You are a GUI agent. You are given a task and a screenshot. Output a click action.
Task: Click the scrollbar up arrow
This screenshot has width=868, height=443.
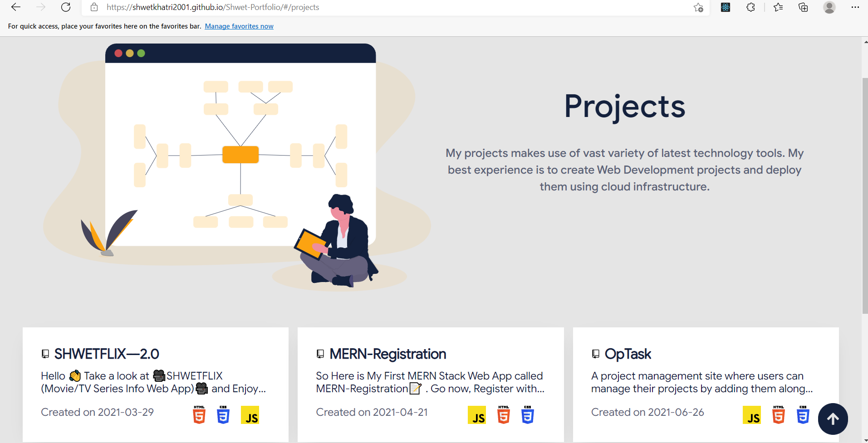click(865, 42)
